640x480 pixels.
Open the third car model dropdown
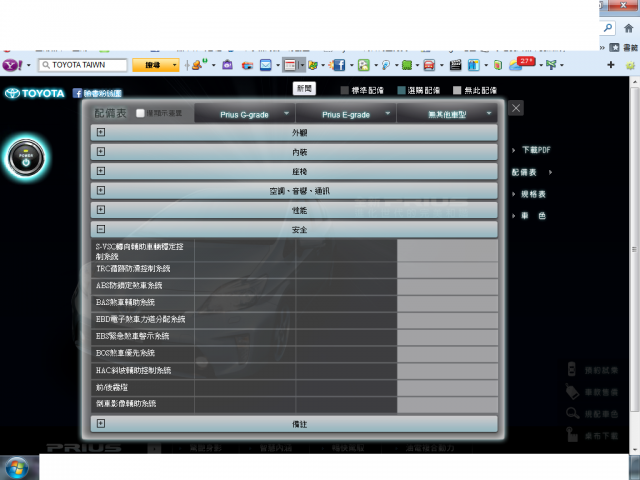click(x=447, y=114)
